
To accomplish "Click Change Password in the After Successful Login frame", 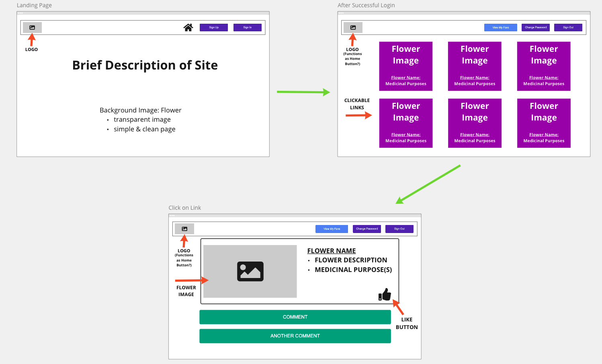I will [x=536, y=27].
